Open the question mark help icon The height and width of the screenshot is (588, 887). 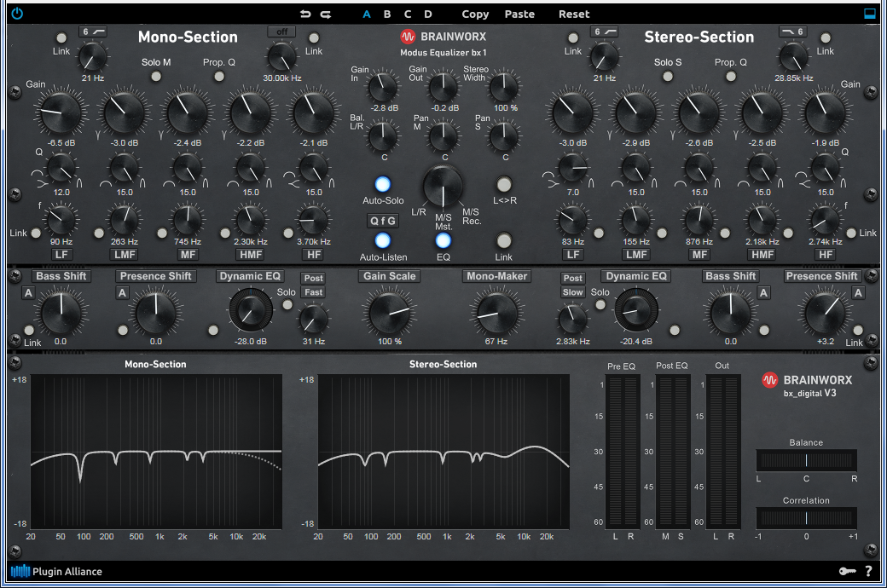869,571
